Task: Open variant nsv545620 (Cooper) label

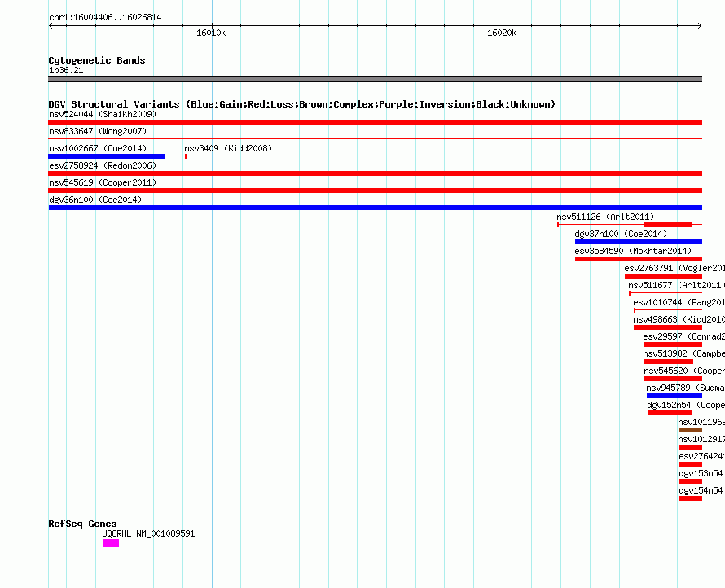Action: pos(683,371)
